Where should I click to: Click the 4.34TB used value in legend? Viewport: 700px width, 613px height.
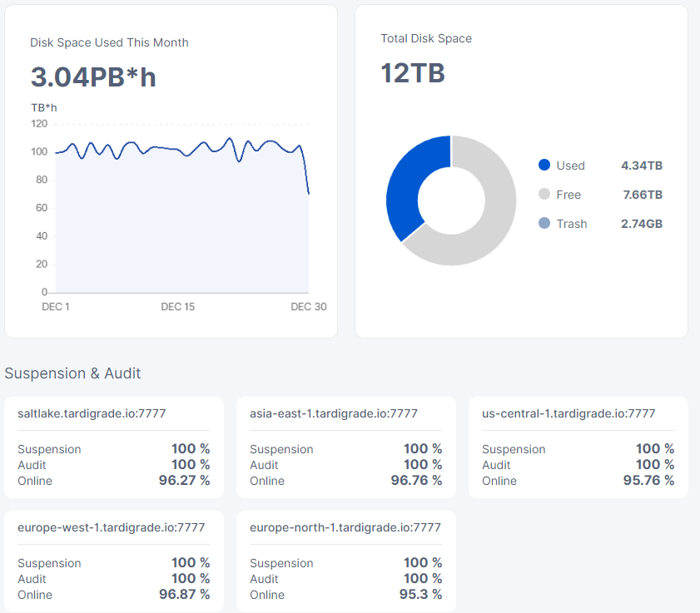coord(642,166)
